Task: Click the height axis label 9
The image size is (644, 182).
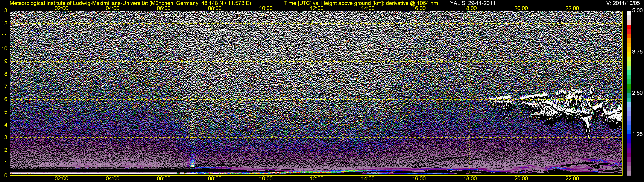Action: 6,61
